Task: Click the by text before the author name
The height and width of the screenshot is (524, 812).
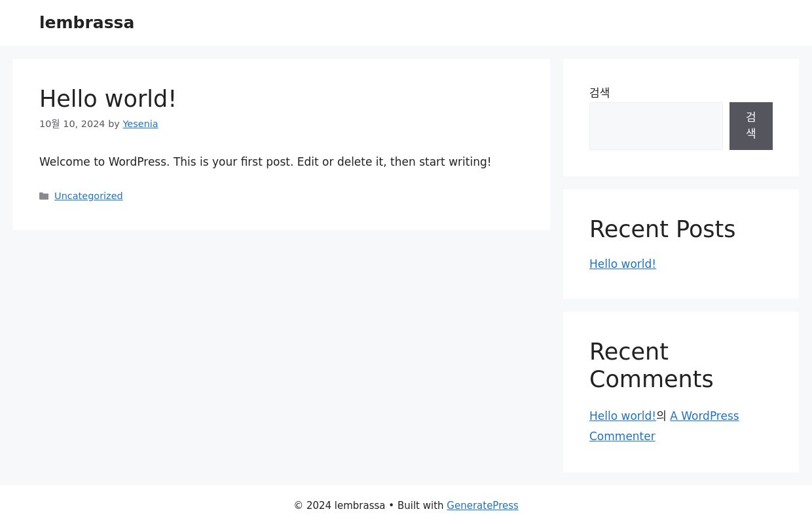Action: (114, 124)
